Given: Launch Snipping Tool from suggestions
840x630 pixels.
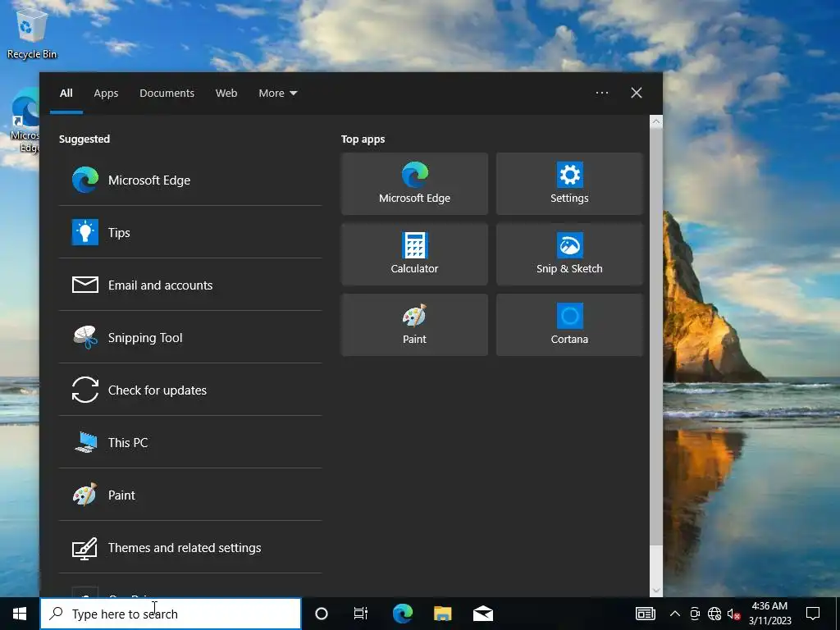Looking at the screenshot, I should 190,337.
